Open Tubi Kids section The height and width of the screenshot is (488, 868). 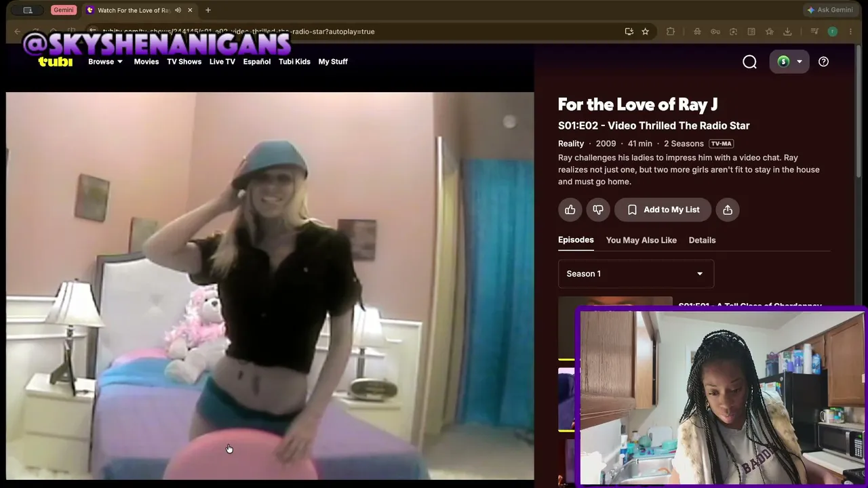[x=294, y=62]
